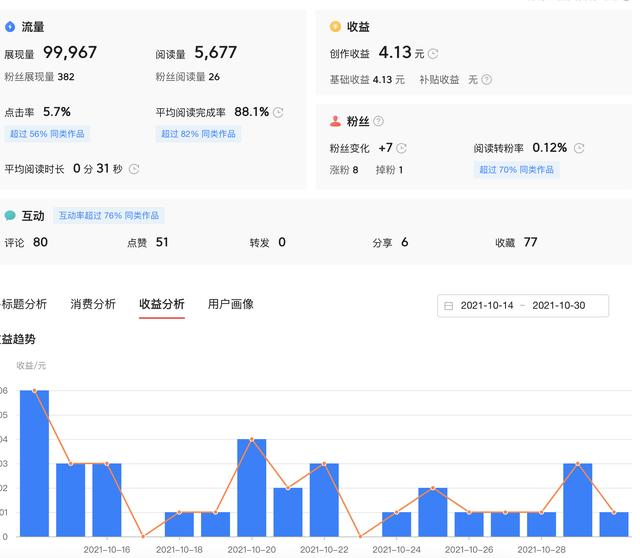Click the 涨粉 8 text
The image size is (640, 558).
coord(344,170)
